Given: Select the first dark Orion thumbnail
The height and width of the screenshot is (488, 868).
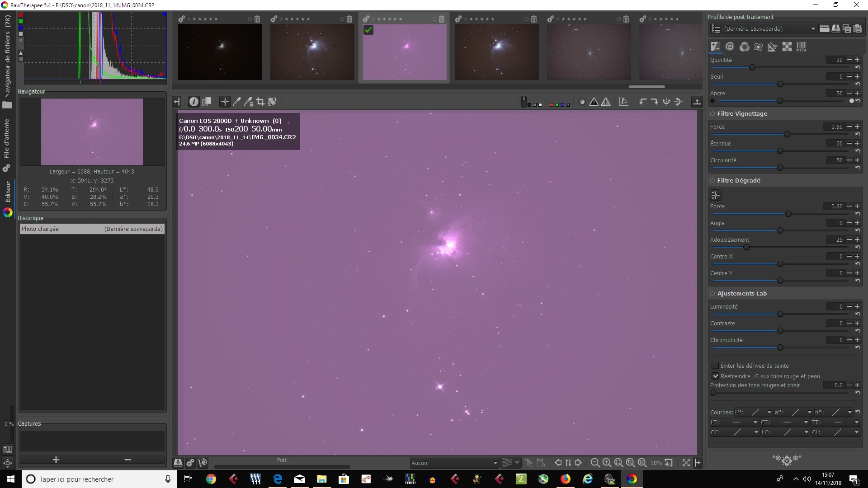Looking at the screenshot, I should tap(220, 52).
